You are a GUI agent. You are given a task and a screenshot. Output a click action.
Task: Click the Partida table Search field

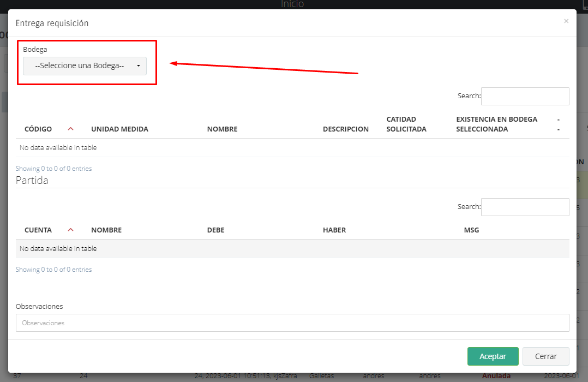point(525,207)
